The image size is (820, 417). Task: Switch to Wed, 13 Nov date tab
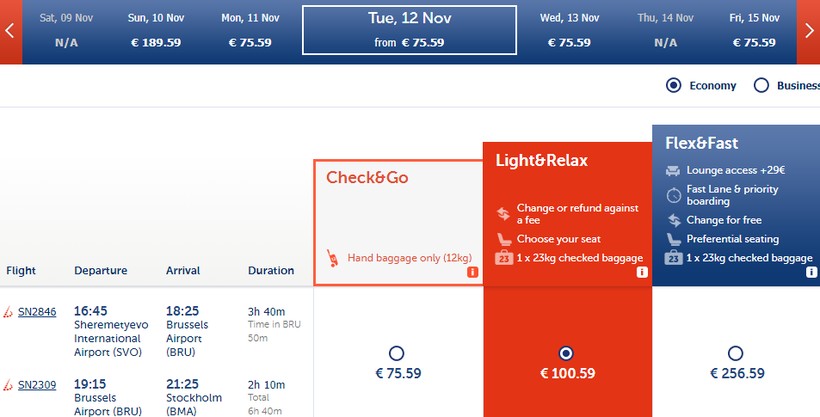569,30
